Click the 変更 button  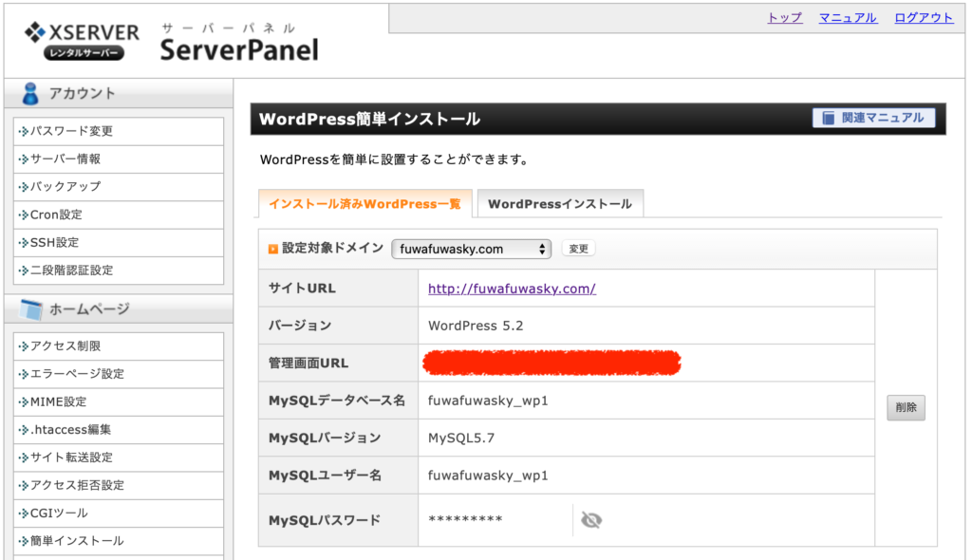578,249
